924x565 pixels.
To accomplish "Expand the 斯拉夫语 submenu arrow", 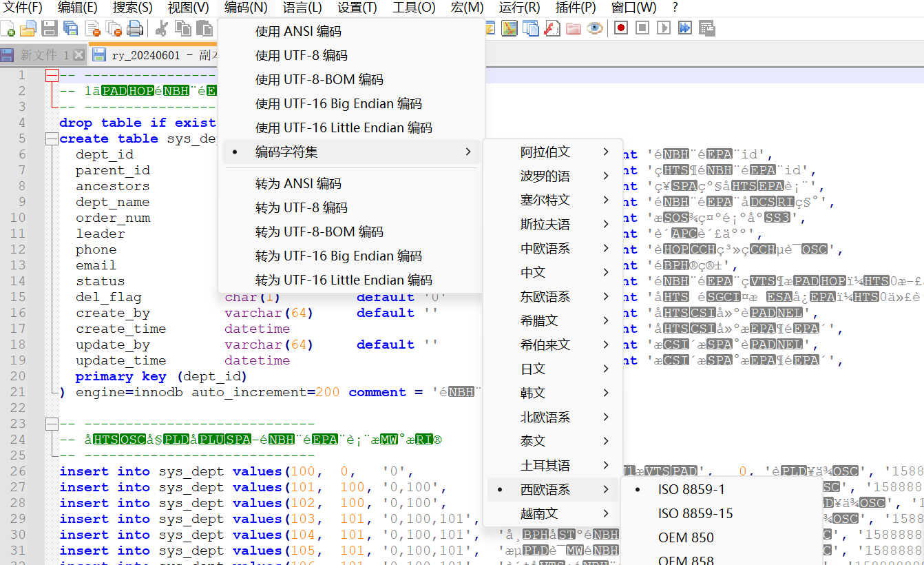I will 606,225.
